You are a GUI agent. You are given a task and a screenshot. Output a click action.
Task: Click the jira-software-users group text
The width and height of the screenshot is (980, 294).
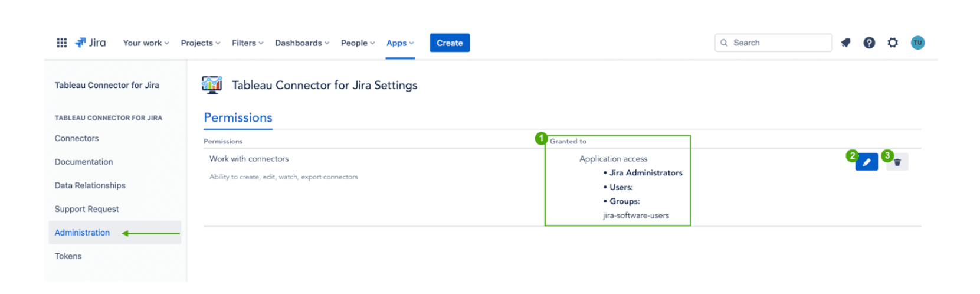coord(636,215)
